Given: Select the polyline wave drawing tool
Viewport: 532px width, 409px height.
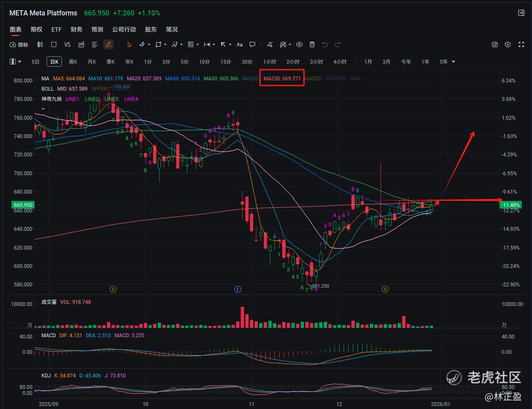Looking at the screenshot, I should pyautogui.click(x=175, y=44).
